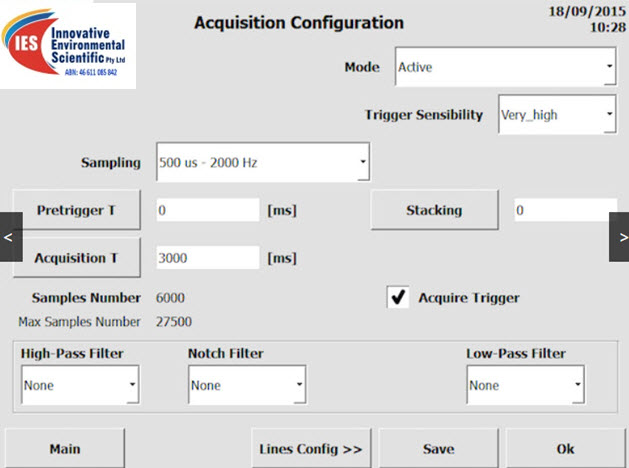
Task: Open Lines Config page
Action: coord(311,448)
